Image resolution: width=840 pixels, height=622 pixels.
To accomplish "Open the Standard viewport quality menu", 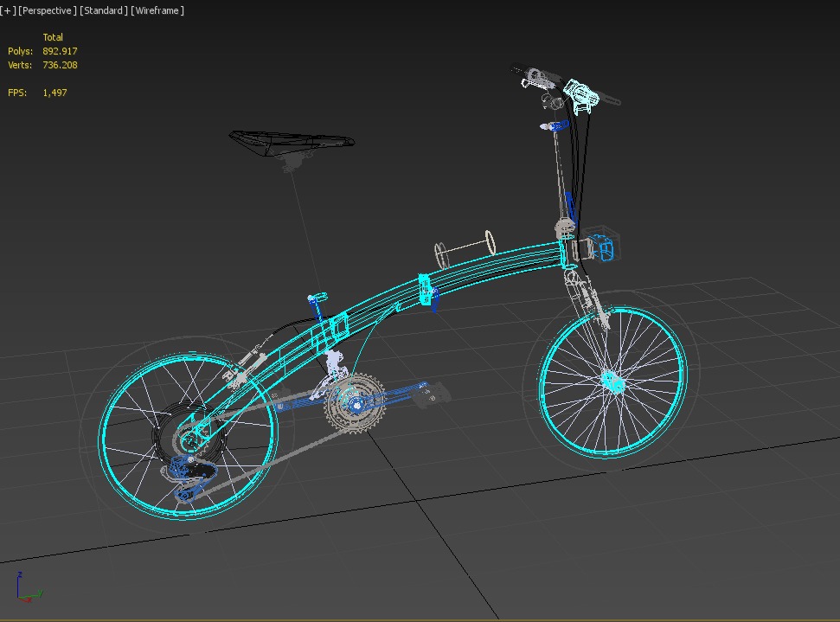I will [104, 10].
